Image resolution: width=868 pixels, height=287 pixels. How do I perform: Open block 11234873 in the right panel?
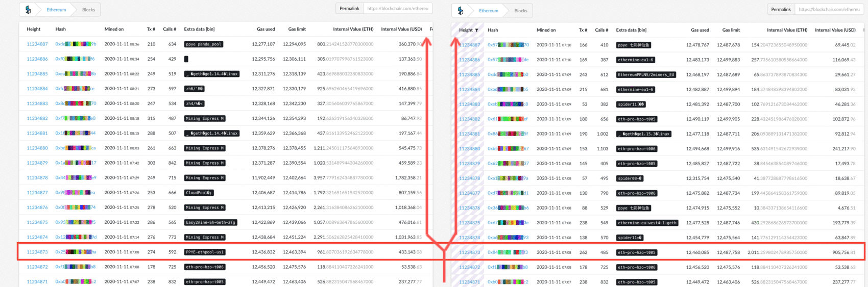pos(469,253)
